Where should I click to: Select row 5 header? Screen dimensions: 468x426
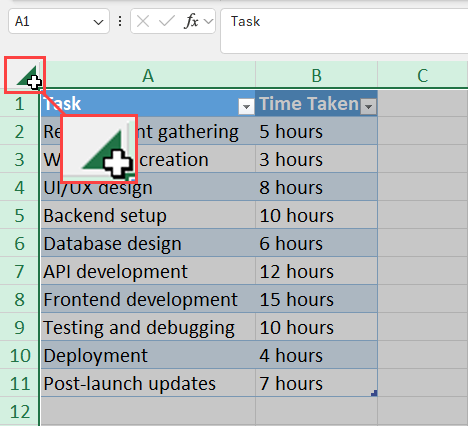[19, 215]
